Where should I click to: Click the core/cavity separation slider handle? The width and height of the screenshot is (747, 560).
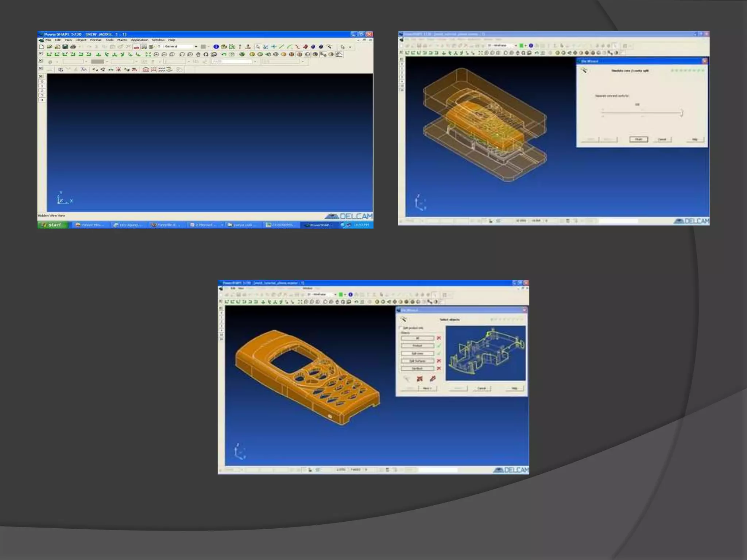coord(681,113)
